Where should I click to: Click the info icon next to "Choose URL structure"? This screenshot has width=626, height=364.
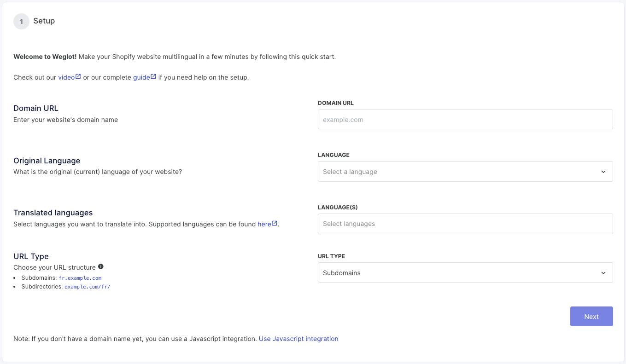(101, 266)
